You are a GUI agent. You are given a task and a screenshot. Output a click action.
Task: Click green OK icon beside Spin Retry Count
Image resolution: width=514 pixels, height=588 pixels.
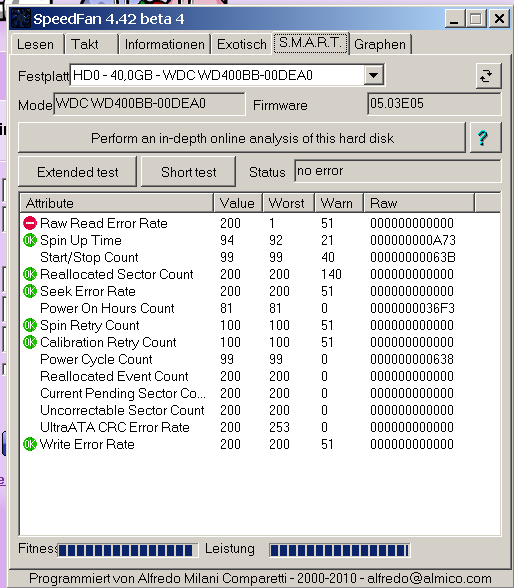[30, 325]
